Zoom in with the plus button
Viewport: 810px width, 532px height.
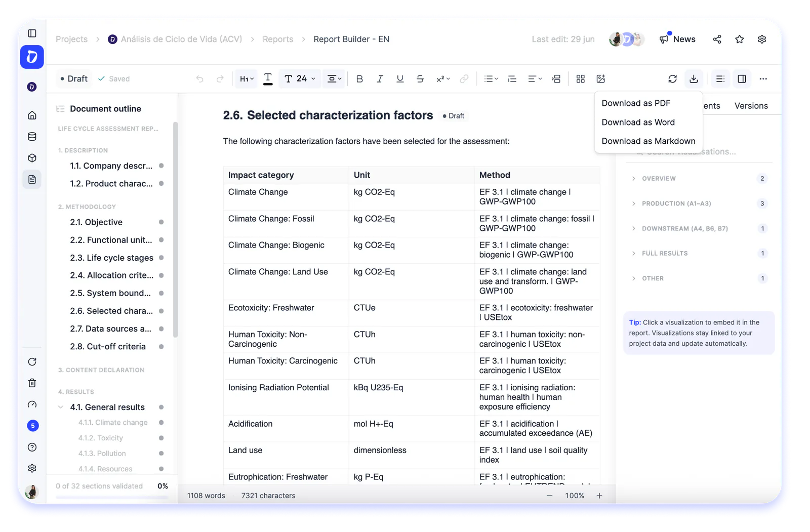click(599, 496)
